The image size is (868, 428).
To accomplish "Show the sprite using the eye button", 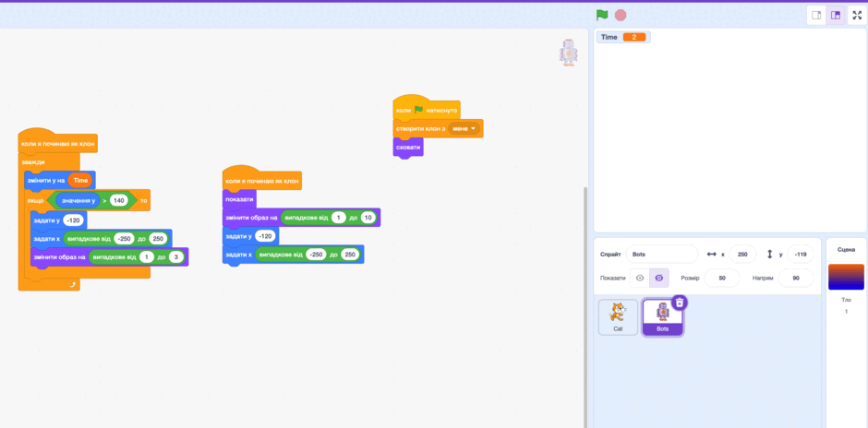I will click(x=640, y=279).
